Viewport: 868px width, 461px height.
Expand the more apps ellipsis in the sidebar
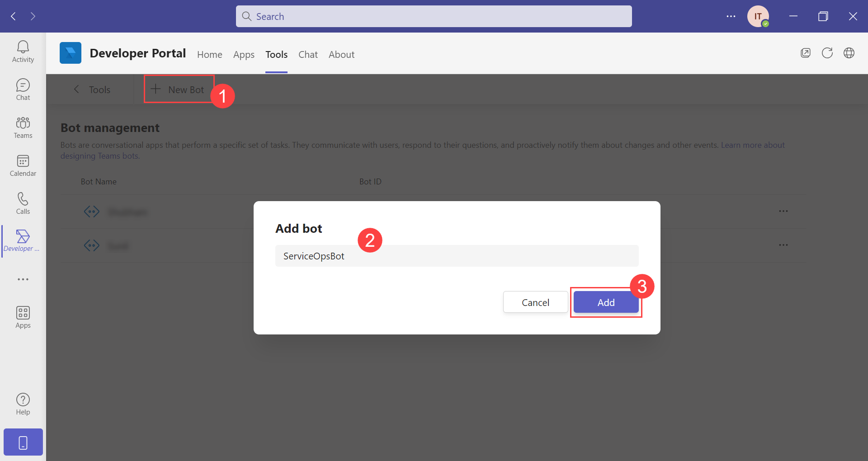(x=23, y=279)
